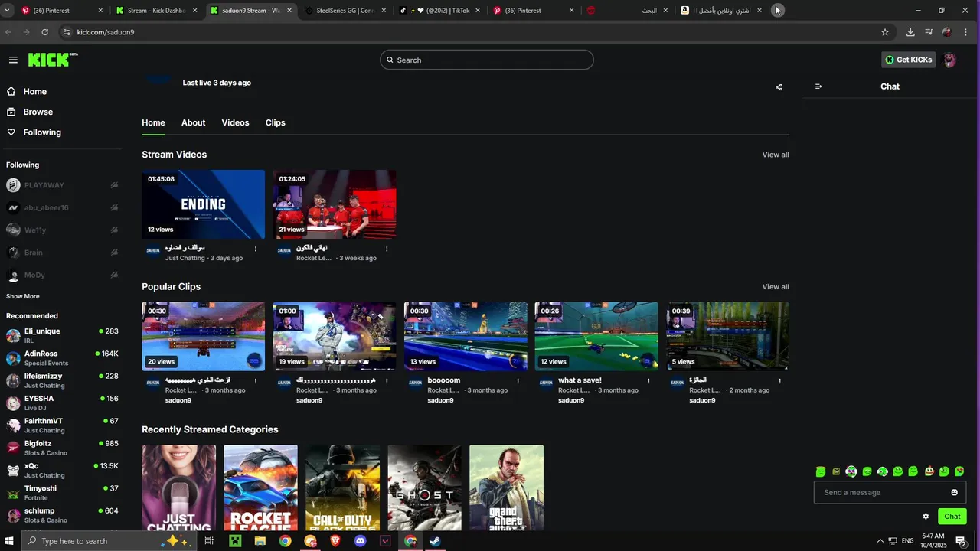Show hidden system tray icons
Screen dimensions: 980x551
(x=880, y=541)
